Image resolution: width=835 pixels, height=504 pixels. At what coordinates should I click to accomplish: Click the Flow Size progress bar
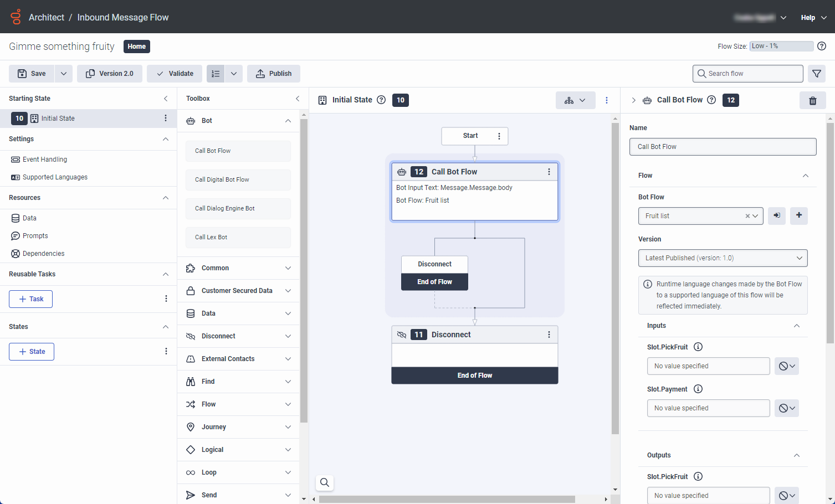[781, 46]
